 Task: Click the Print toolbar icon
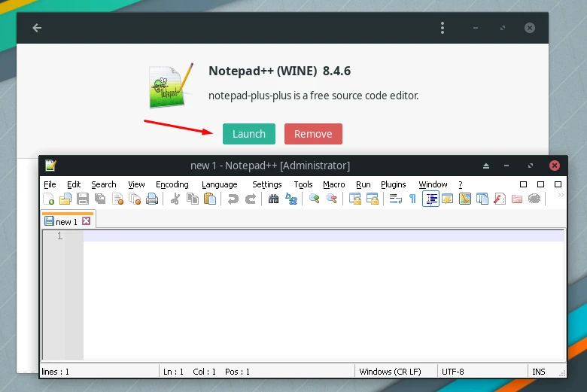152,199
